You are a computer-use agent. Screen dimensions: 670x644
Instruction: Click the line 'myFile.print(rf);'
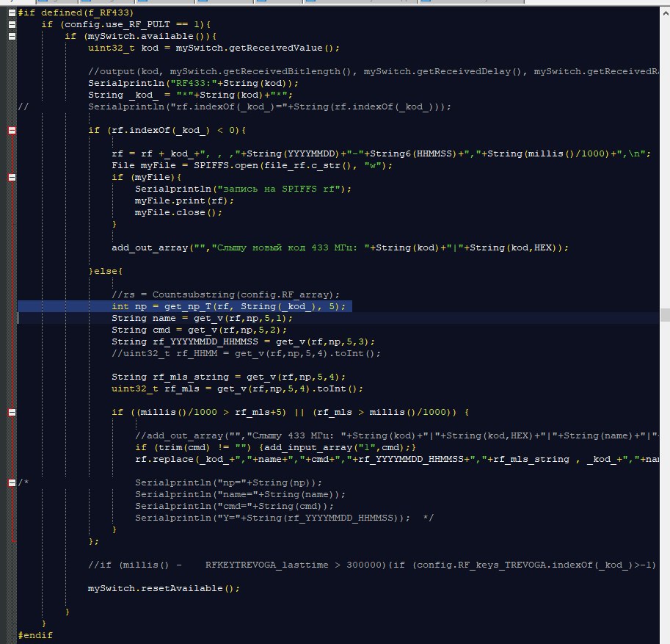click(x=184, y=200)
